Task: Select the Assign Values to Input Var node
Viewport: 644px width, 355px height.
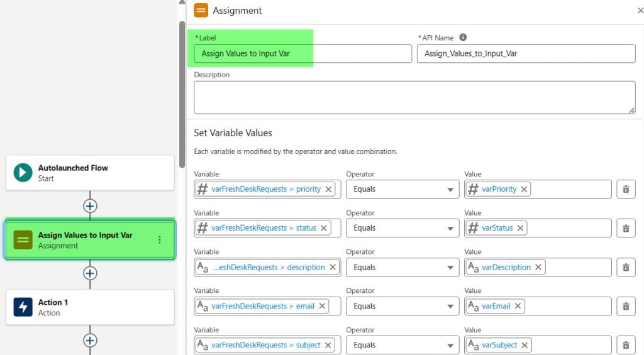Action: tap(90, 240)
